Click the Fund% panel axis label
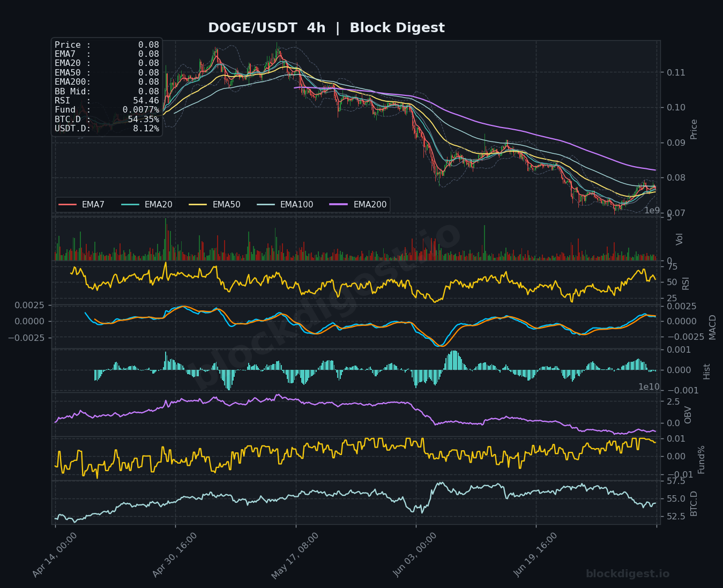The width and height of the screenshot is (723, 588). 701,459
